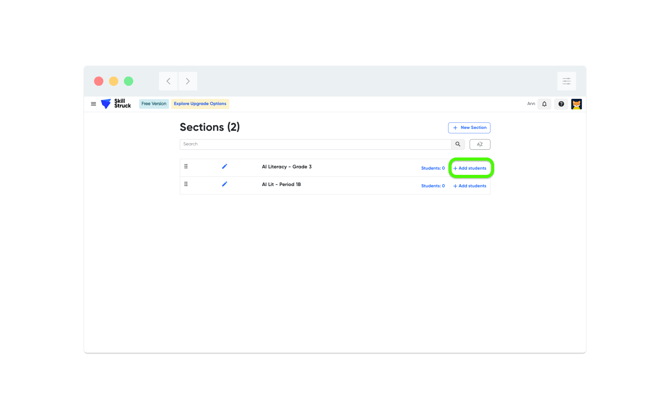Image resolution: width=670 pixels, height=418 pixels.
Task: Grab the drag handle for AI Literacy - Grade 3
Action: pos(186,167)
